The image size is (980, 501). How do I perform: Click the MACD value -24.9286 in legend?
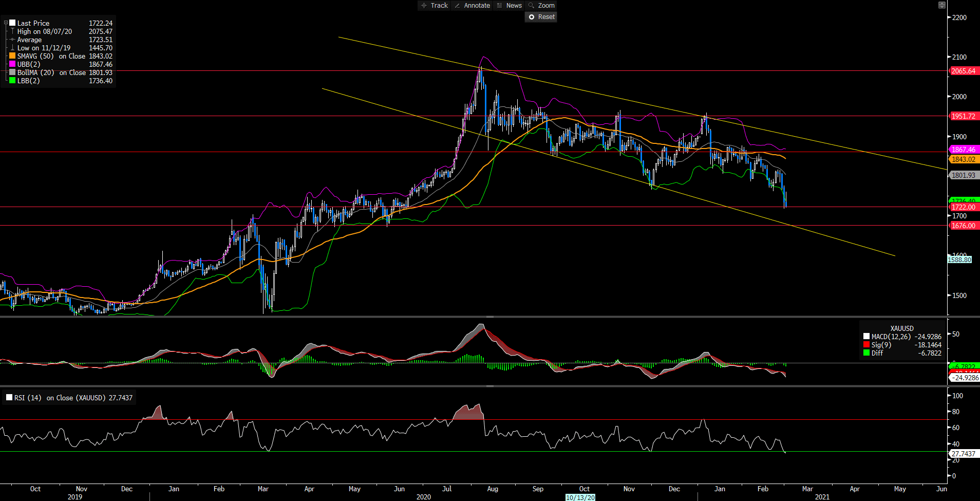[928, 337]
